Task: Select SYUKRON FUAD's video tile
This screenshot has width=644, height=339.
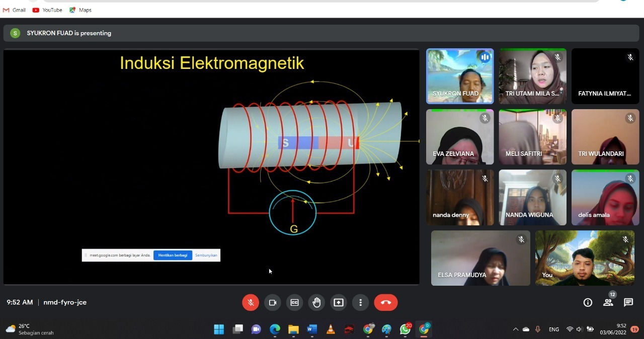Action: click(460, 76)
